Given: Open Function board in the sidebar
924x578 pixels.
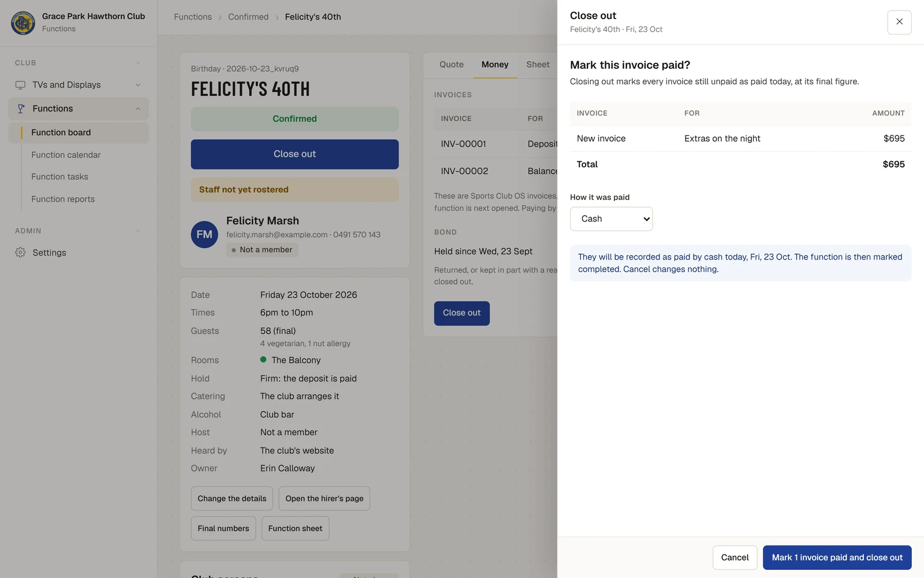Looking at the screenshot, I should pyautogui.click(x=79, y=132).
